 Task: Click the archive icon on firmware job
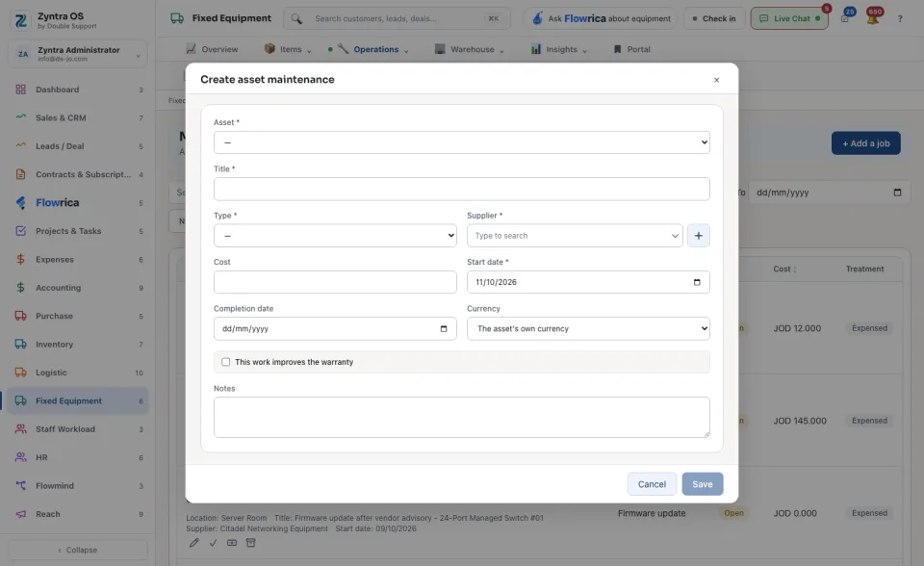251,543
